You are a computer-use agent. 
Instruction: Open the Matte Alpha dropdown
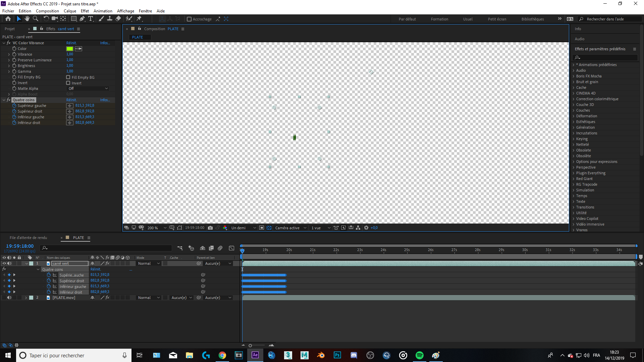(x=88, y=88)
